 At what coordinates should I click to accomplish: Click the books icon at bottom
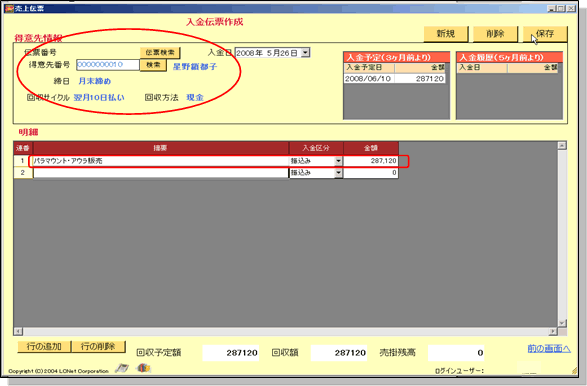(x=143, y=368)
